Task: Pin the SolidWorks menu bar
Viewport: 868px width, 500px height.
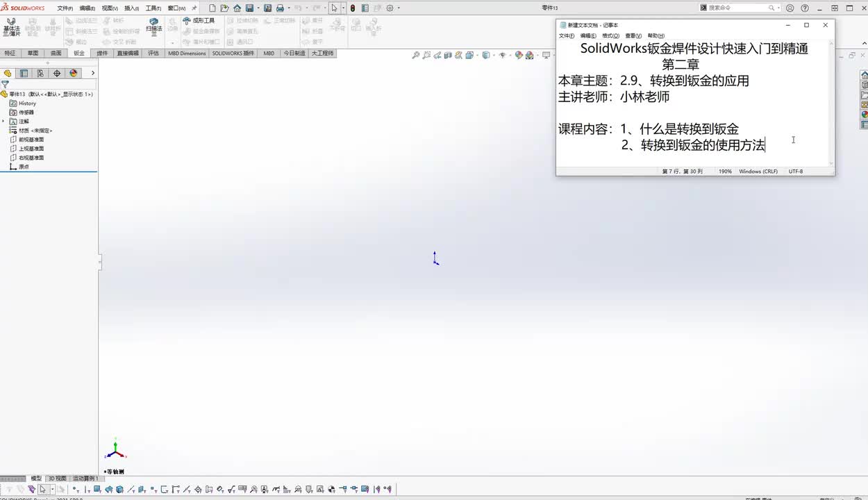Action: click(x=194, y=8)
